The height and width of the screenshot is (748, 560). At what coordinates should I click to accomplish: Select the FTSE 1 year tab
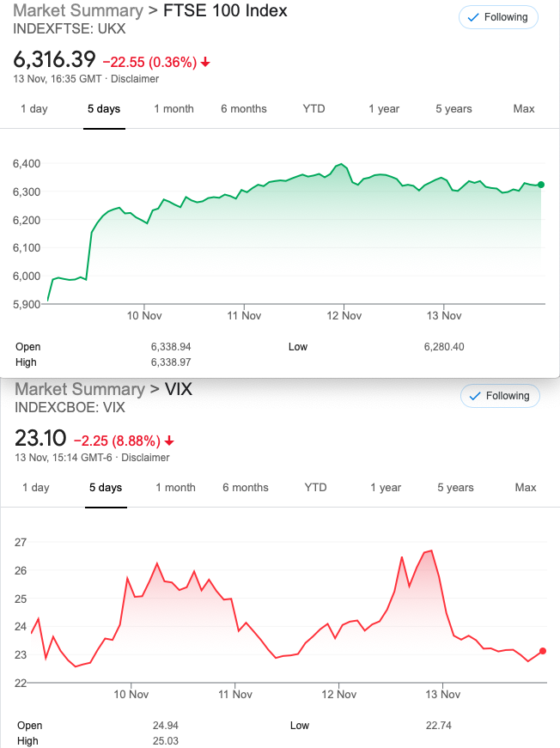(384, 109)
